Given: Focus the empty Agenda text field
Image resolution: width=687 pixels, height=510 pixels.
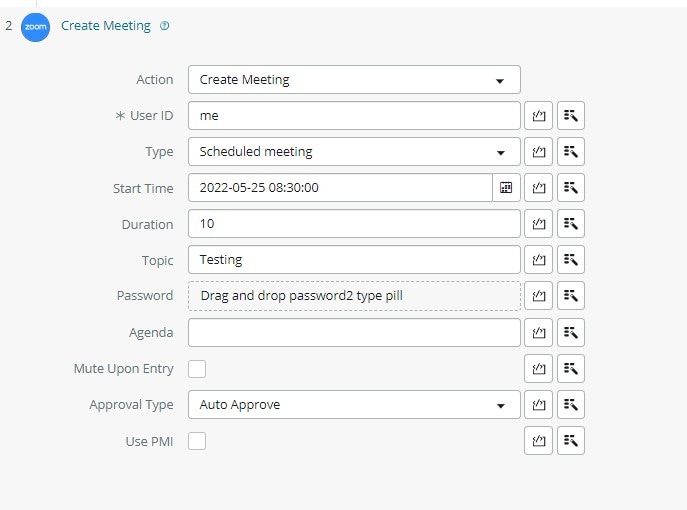Looking at the screenshot, I should [354, 333].
